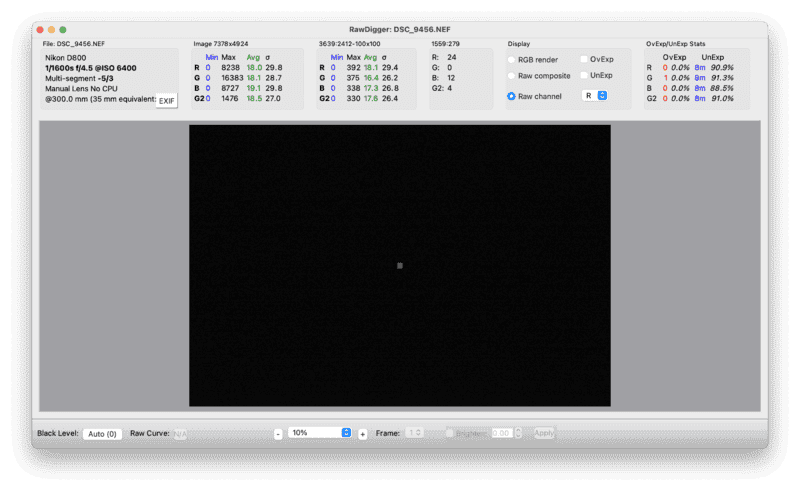Click the pixel position '1559:279' label

(x=445, y=44)
